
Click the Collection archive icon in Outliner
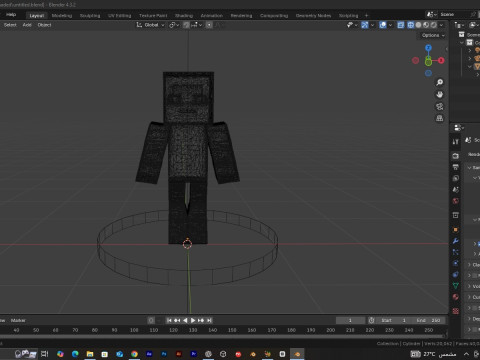point(470,42)
